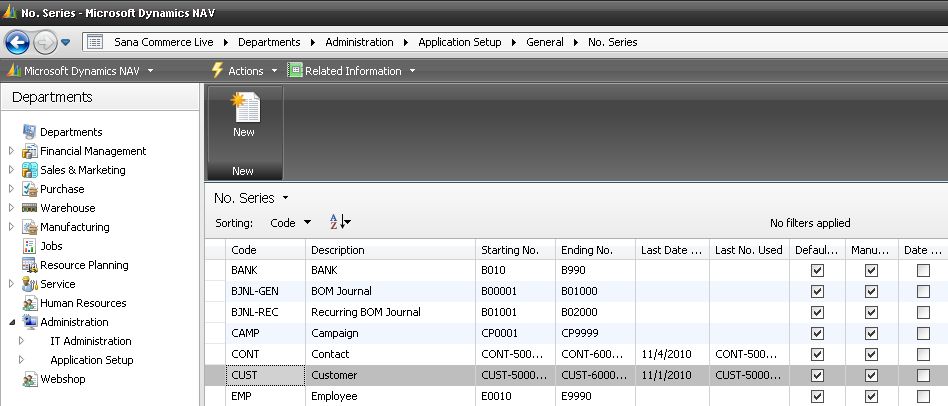Click the blue Back navigation arrow
The image size is (948, 406).
(17, 42)
